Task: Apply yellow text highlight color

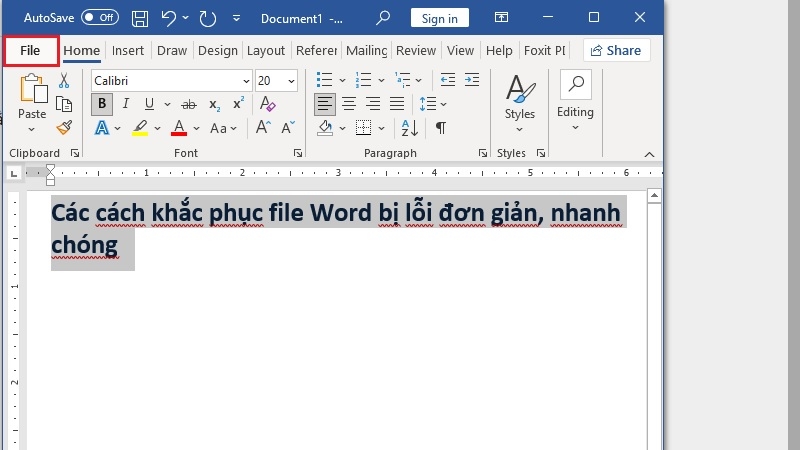Action: click(140, 128)
